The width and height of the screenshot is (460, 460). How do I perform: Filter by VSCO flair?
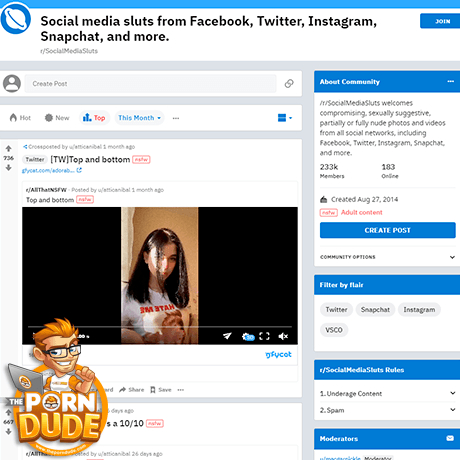point(334,330)
